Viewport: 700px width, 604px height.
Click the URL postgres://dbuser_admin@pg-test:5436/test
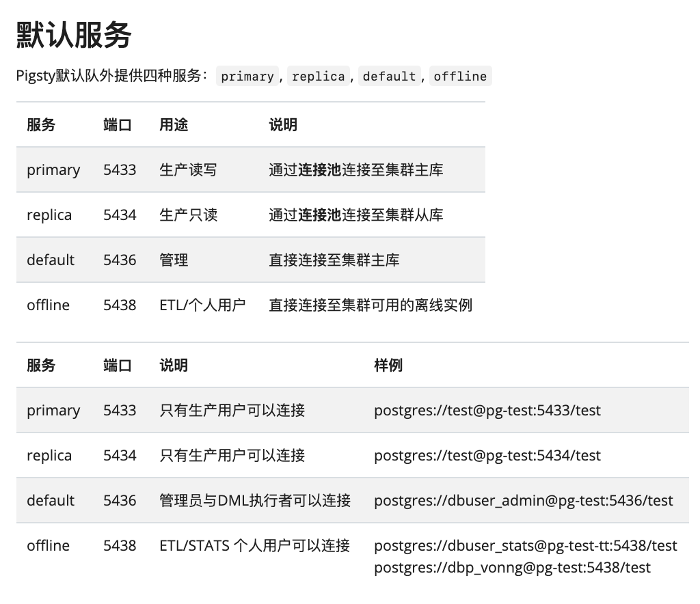(523, 500)
